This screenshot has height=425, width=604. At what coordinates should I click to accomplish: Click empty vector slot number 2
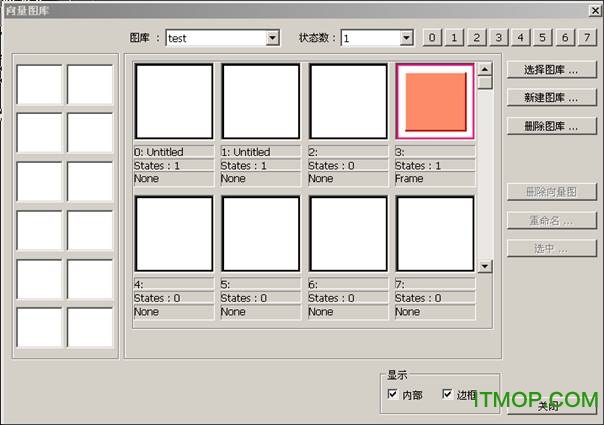point(347,101)
